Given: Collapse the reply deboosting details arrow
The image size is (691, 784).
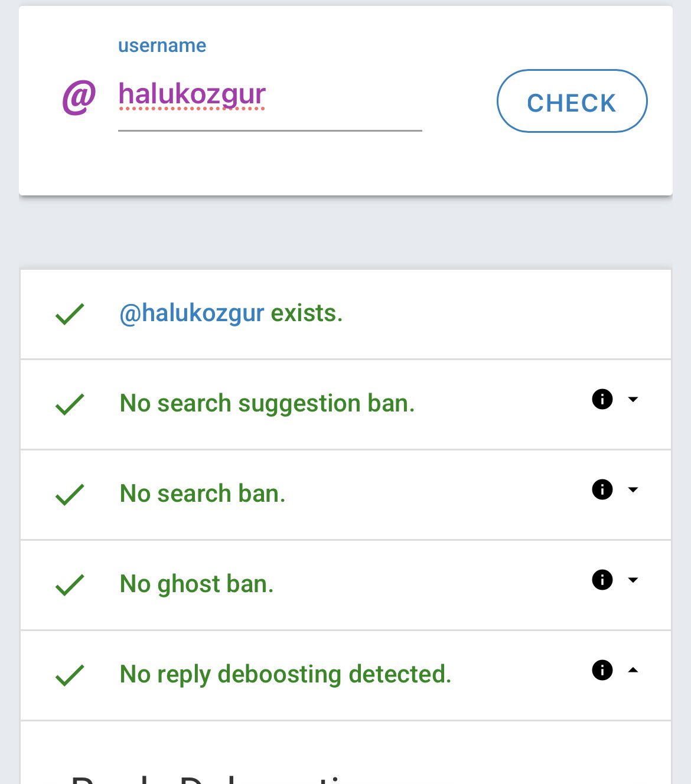Looking at the screenshot, I should 633,670.
